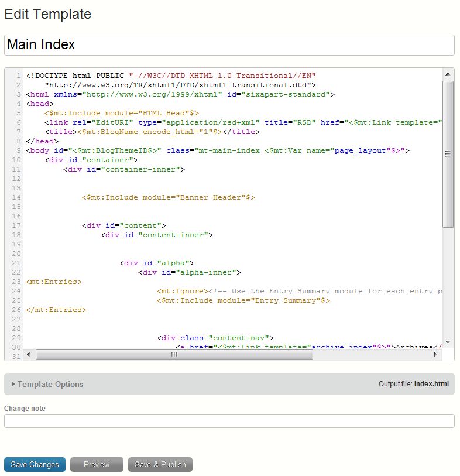
Task: Click the div id="alpha-inner" line
Action: pos(190,273)
